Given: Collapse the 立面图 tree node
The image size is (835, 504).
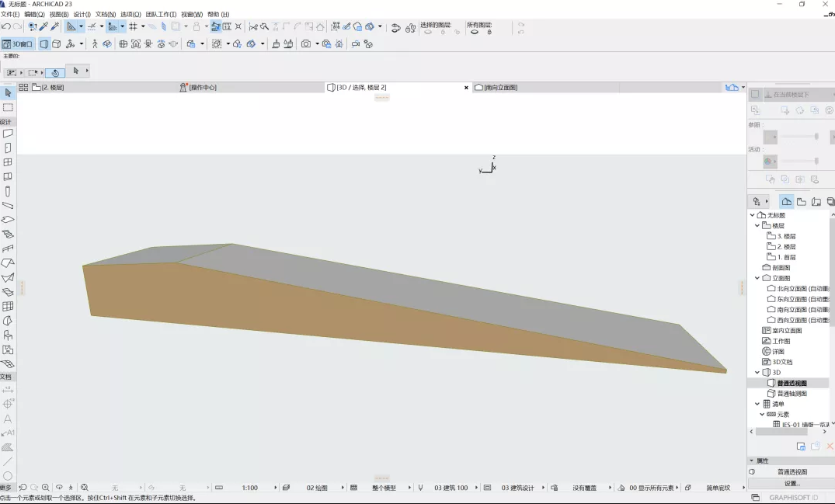Looking at the screenshot, I should [x=757, y=278].
